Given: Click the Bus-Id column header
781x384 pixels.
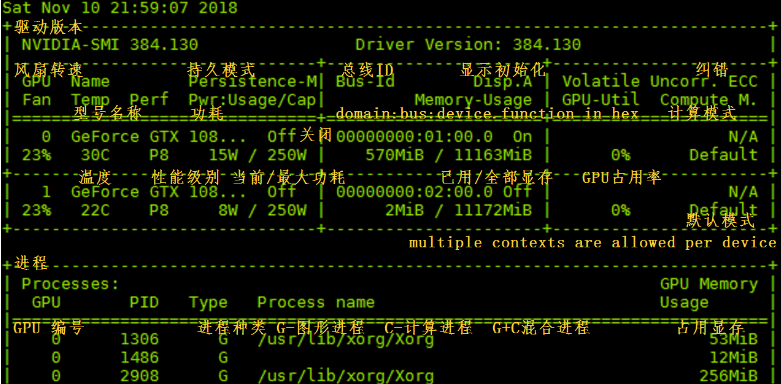Looking at the screenshot, I should click(x=365, y=81).
